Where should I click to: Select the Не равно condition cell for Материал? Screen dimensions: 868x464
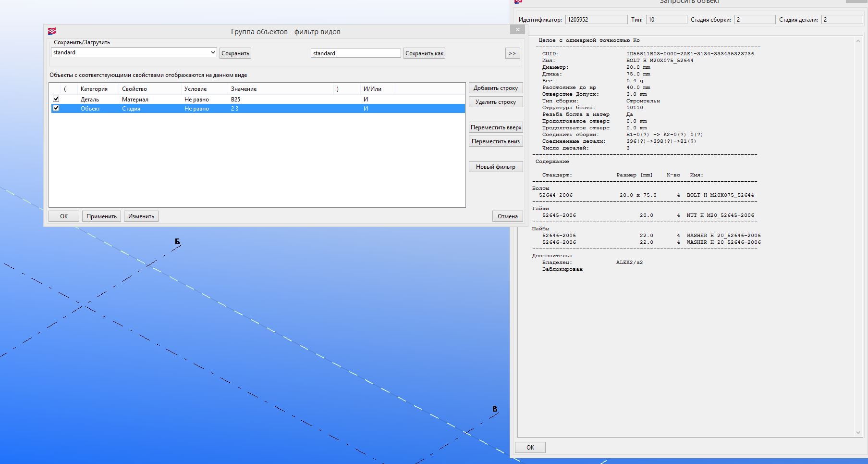[196, 100]
